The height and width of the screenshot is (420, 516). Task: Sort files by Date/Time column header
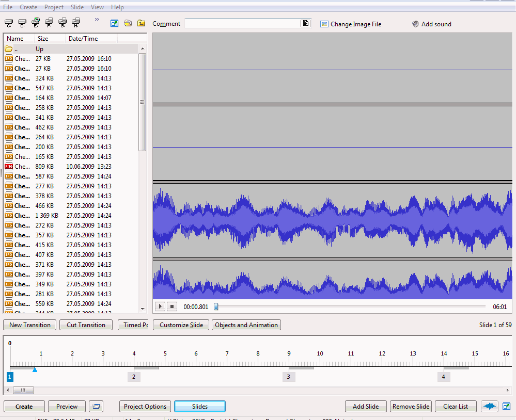[x=83, y=39]
